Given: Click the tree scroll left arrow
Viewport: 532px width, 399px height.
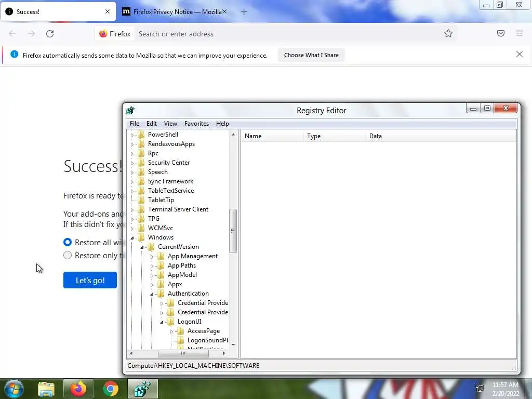Looking at the screenshot, I should pos(131,353).
